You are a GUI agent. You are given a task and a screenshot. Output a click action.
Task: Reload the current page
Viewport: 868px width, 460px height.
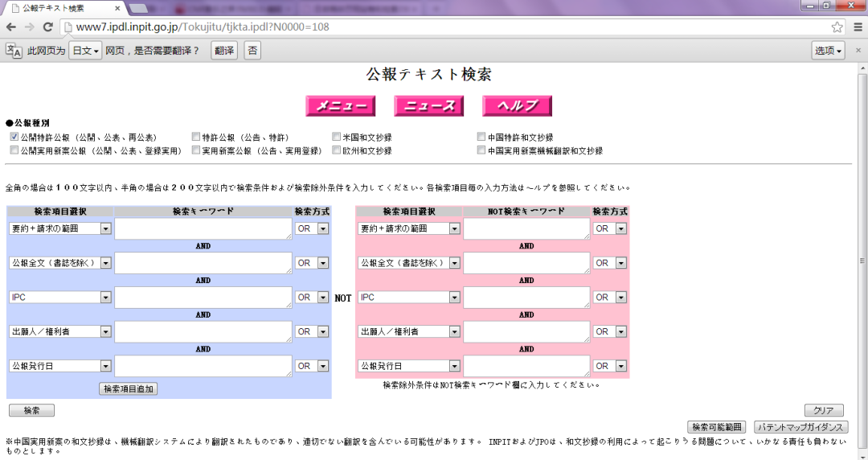[48, 27]
